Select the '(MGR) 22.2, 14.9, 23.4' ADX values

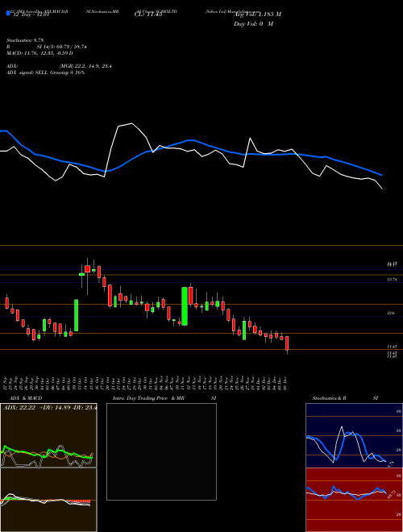click(85, 66)
